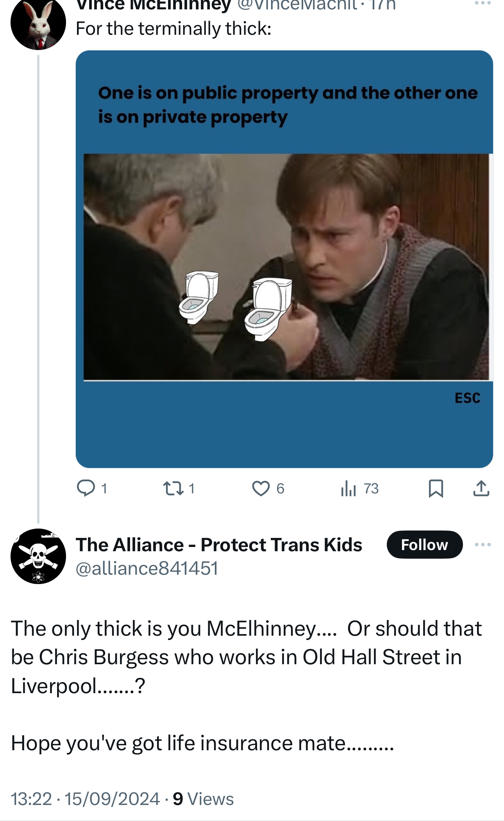Click the 13:22 · 15/09/2024 timestamp

(85, 799)
